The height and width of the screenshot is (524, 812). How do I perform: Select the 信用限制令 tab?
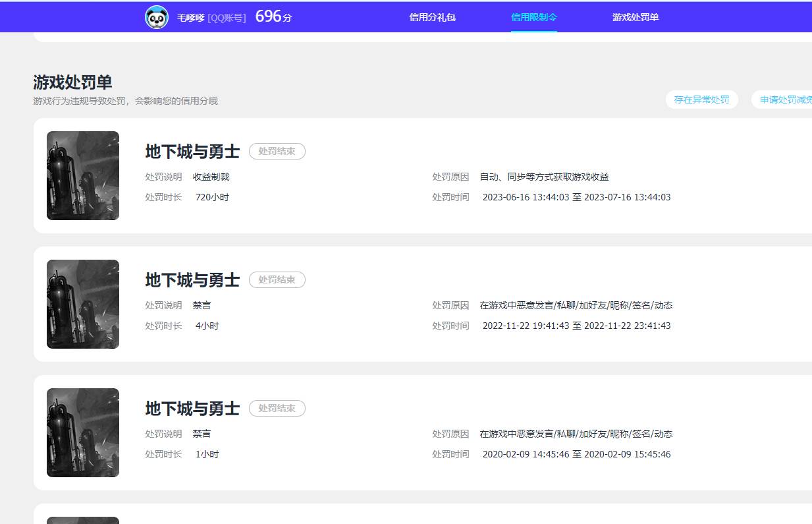tap(533, 16)
